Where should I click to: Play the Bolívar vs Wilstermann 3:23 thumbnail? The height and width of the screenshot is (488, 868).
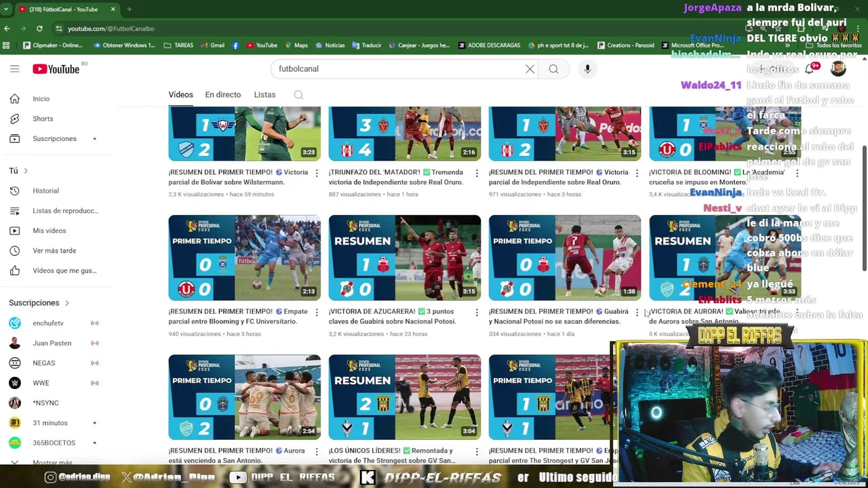[x=244, y=134]
